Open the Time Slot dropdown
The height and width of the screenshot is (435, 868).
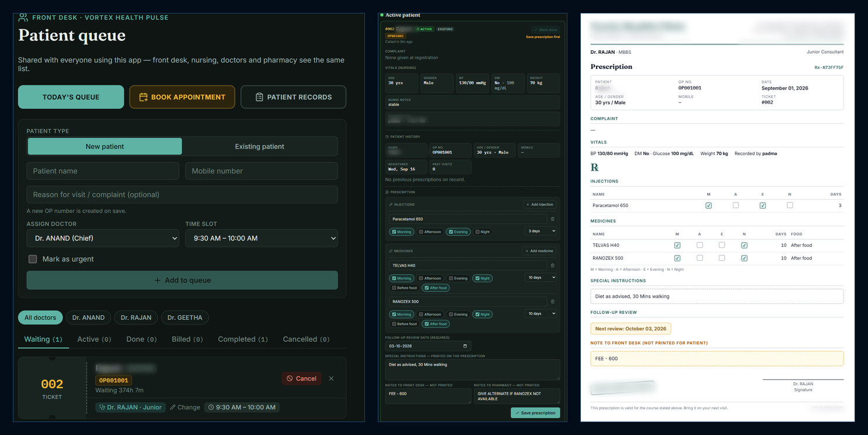point(261,238)
